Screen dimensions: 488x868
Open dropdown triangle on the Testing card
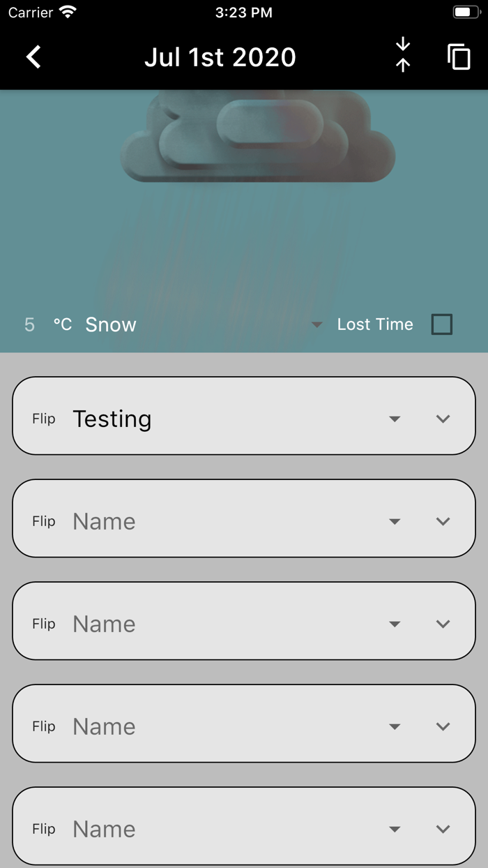pos(395,419)
